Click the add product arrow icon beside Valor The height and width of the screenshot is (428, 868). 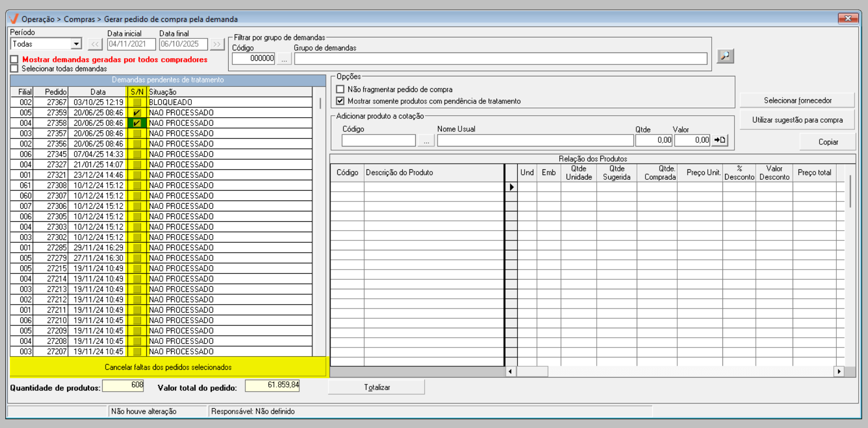(x=720, y=140)
